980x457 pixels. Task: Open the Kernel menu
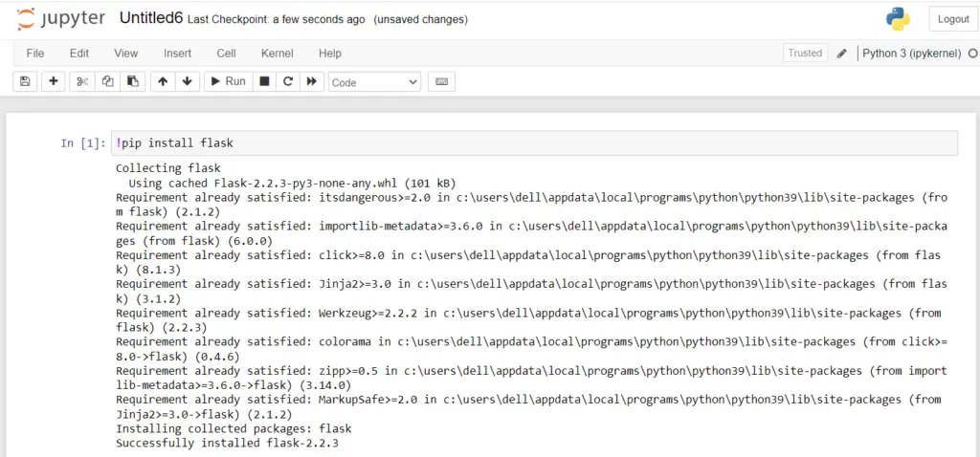click(278, 54)
